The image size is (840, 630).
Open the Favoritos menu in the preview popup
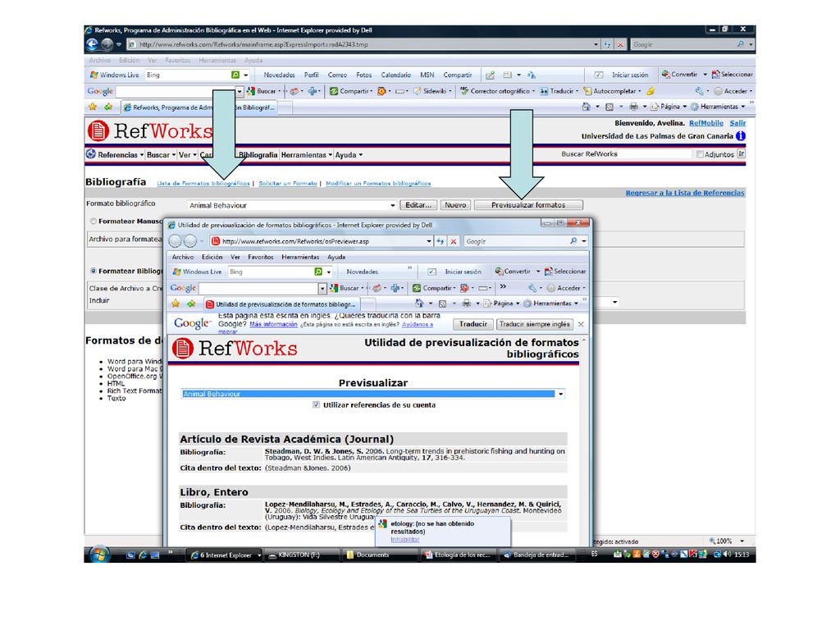tap(261, 257)
